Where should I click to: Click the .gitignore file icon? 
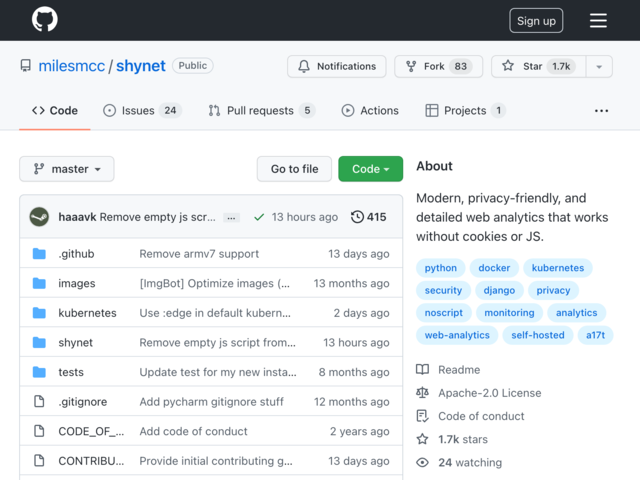point(39,402)
